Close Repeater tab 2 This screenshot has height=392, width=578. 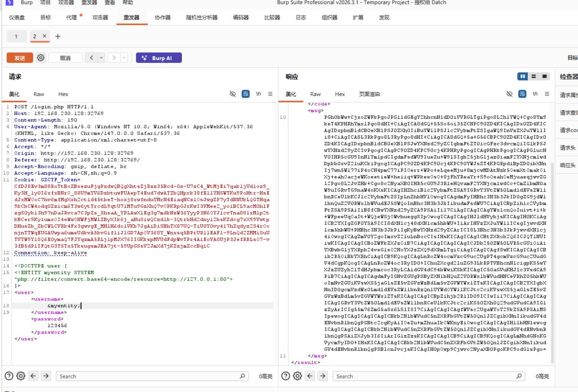pos(44,36)
